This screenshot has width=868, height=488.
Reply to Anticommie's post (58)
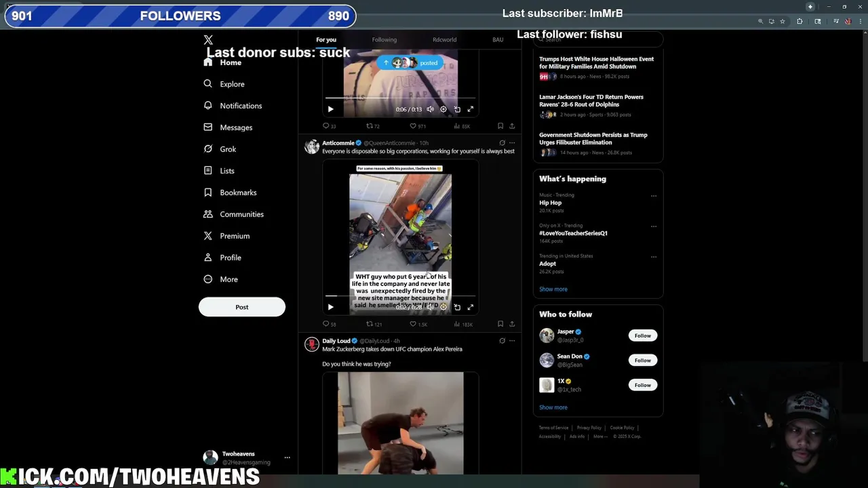point(329,324)
